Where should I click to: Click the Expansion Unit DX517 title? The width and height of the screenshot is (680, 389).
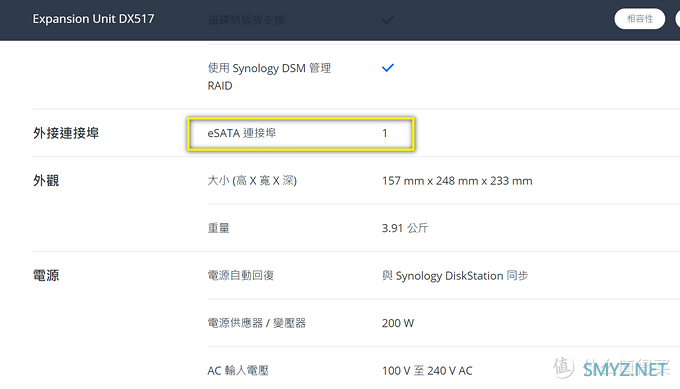point(93,19)
